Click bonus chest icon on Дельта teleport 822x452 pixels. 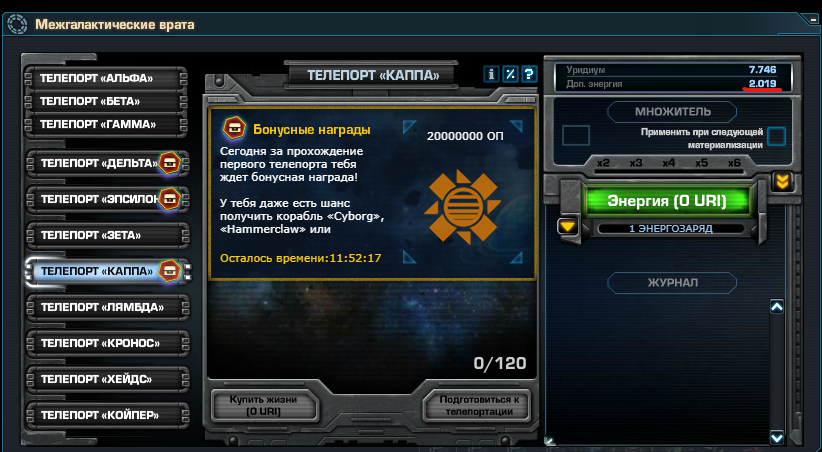click(x=169, y=163)
